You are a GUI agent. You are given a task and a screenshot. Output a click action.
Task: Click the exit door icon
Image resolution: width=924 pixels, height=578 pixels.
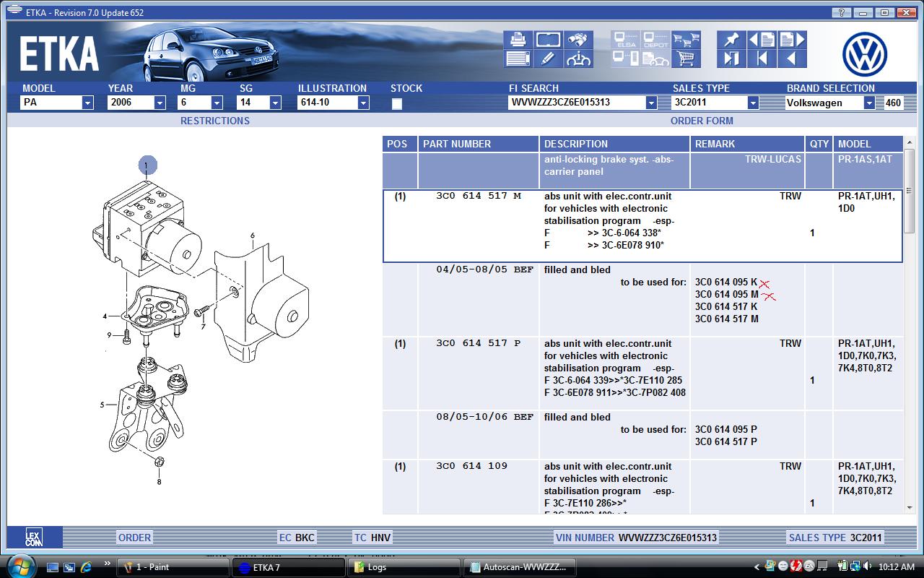[731, 59]
